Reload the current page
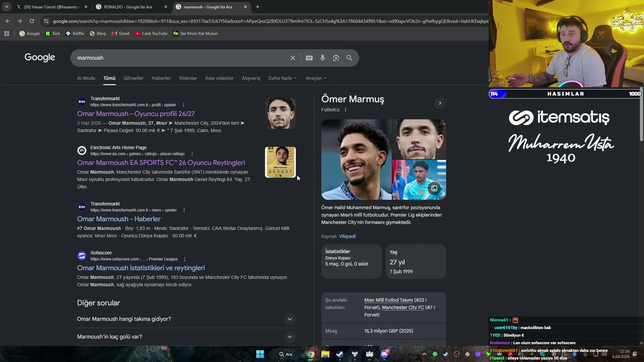The height and width of the screenshot is (362, 644). pyautogui.click(x=32, y=21)
